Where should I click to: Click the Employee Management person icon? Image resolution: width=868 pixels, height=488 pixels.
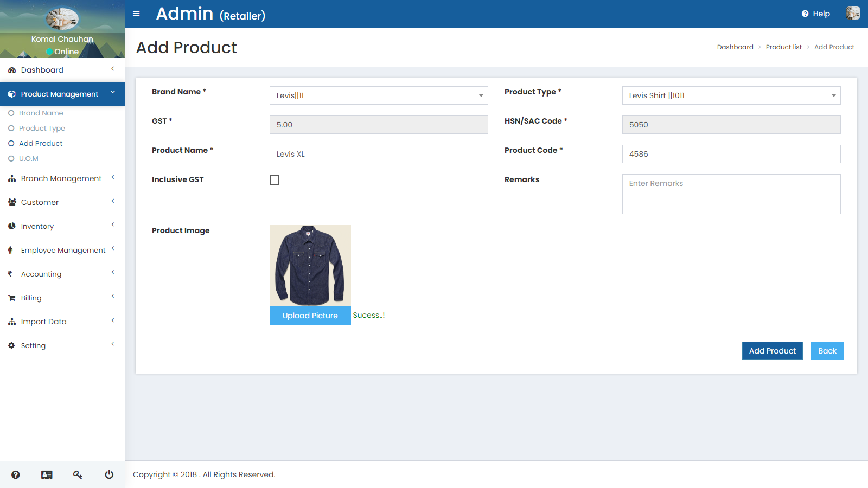[10, 250]
